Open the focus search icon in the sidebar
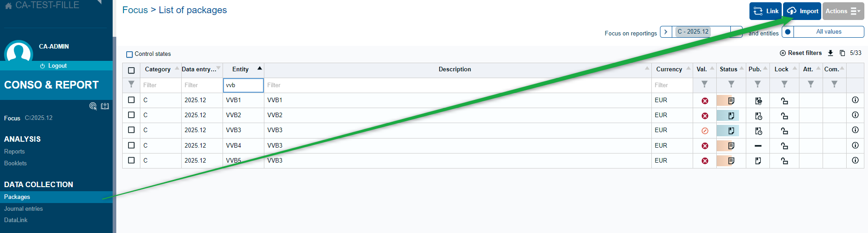Screen dimensions: 868x233 pyautogui.click(x=93, y=106)
